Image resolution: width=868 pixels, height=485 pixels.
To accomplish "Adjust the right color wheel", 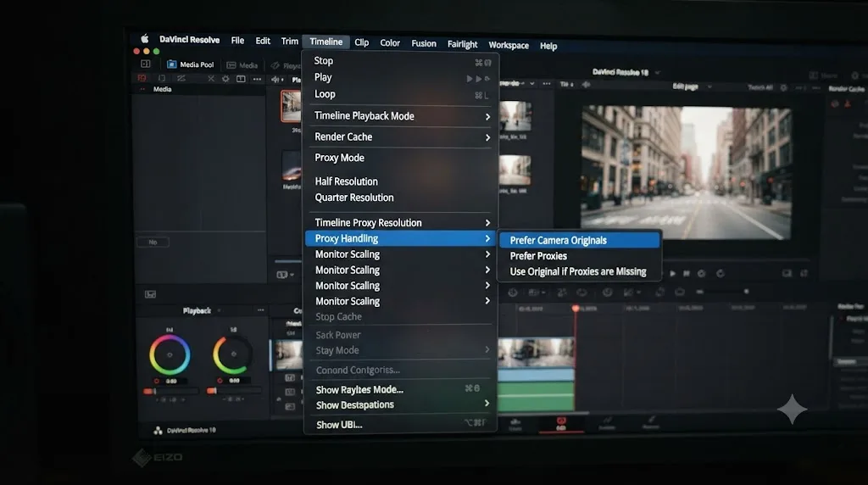I will click(233, 354).
